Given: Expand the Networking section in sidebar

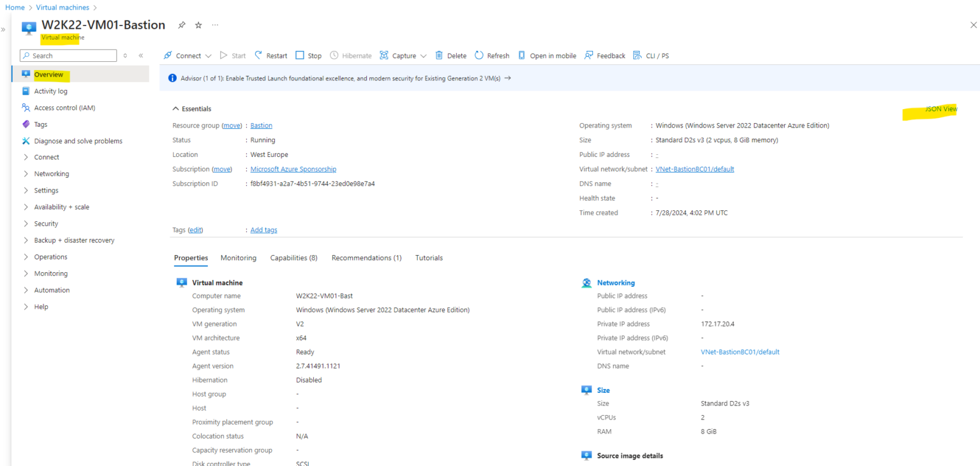Looking at the screenshot, I should pos(50,173).
